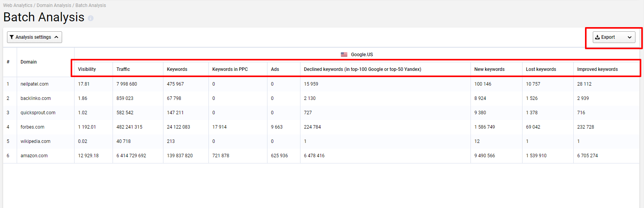Image resolution: width=644 pixels, height=208 pixels.
Task: Select neilpatel.com keywords value 475 967
Action: (175, 84)
